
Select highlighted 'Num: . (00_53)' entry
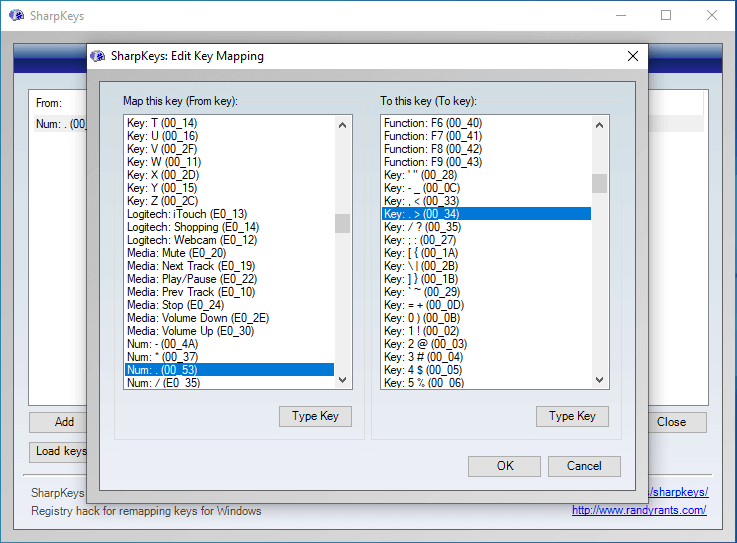pos(230,370)
